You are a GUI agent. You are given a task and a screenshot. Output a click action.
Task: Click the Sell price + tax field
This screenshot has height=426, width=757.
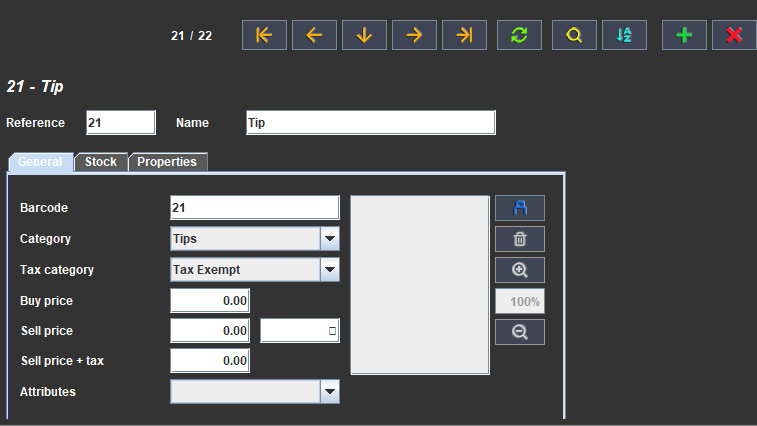(210, 361)
